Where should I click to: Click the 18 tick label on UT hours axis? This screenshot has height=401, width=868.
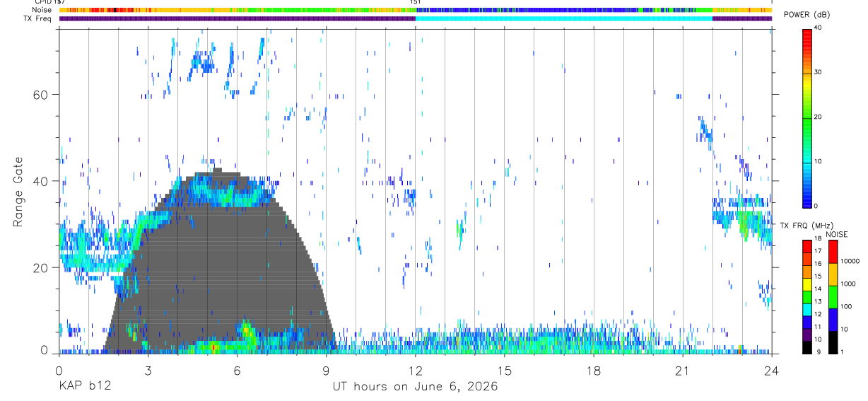[593, 370]
